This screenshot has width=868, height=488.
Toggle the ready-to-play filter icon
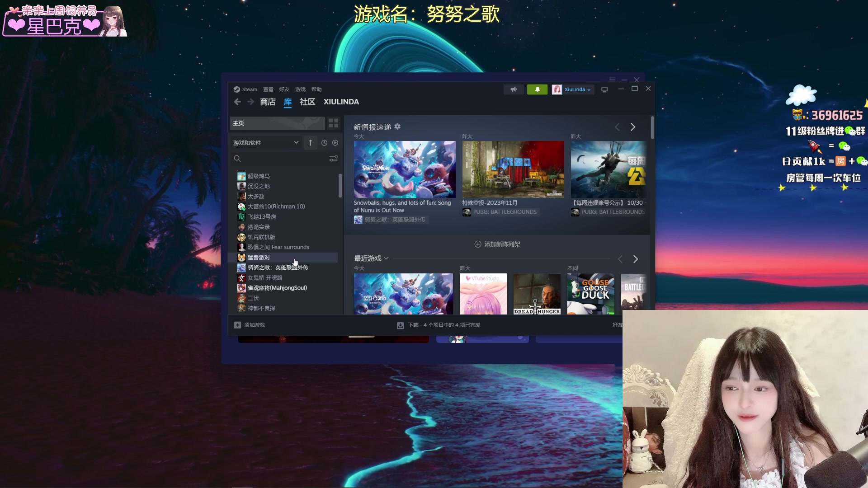point(335,143)
